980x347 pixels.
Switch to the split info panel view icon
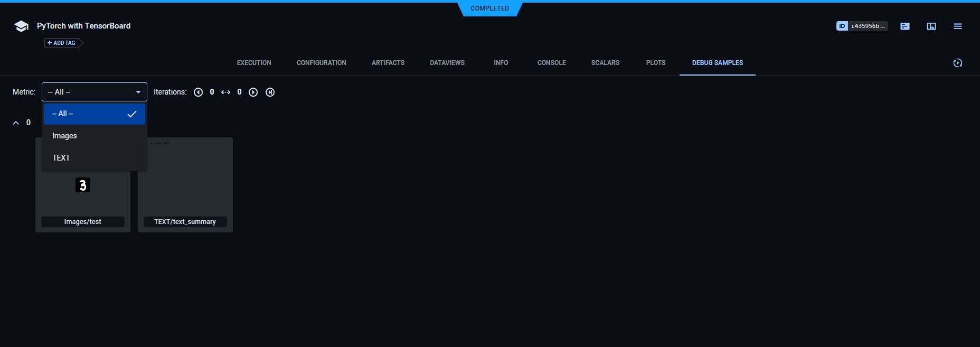(931, 26)
